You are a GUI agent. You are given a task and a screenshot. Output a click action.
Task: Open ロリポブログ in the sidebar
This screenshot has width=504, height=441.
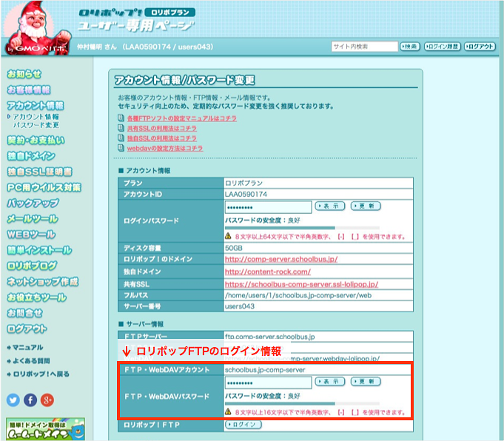pyautogui.click(x=32, y=266)
